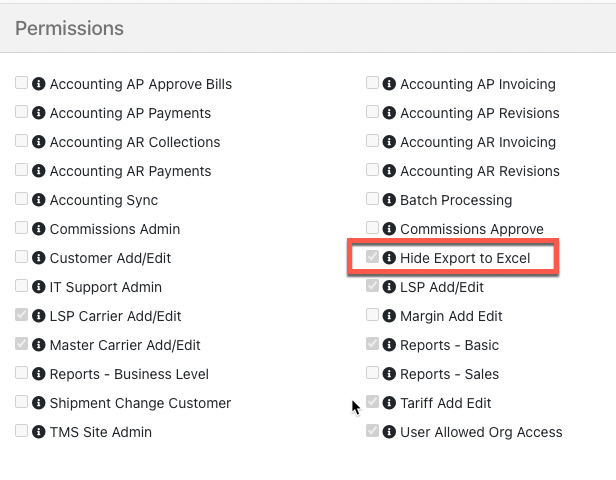This screenshot has height=480, width=616.
Task: Click info icon next to Accounting Sync
Action: tap(39, 200)
